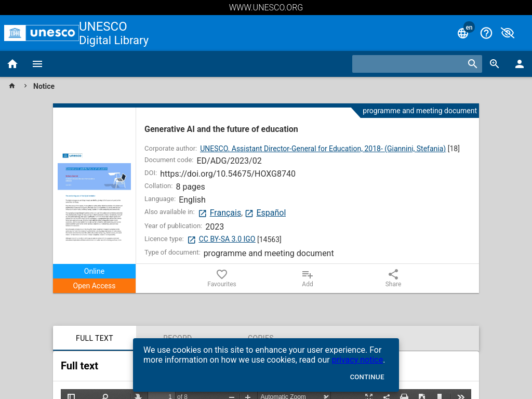532x399 pixels.
Task: Open the CC BY-SA 3.0 IGO licence link
Action: click(227, 239)
